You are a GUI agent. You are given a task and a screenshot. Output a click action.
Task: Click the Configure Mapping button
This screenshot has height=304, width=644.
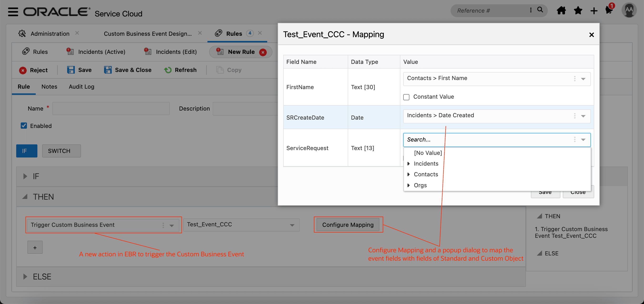click(x=347, y=225)
